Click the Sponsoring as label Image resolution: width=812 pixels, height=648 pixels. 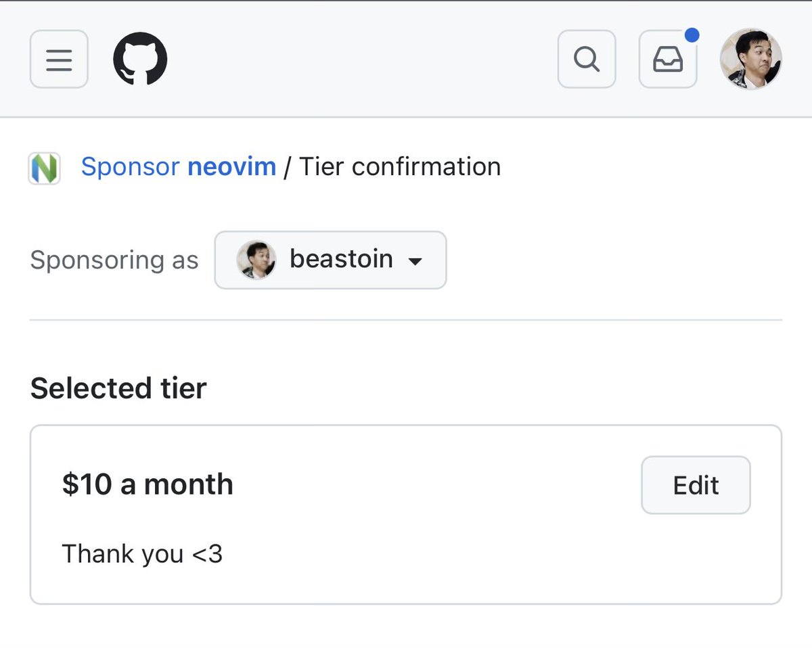[x=114, y=260]
